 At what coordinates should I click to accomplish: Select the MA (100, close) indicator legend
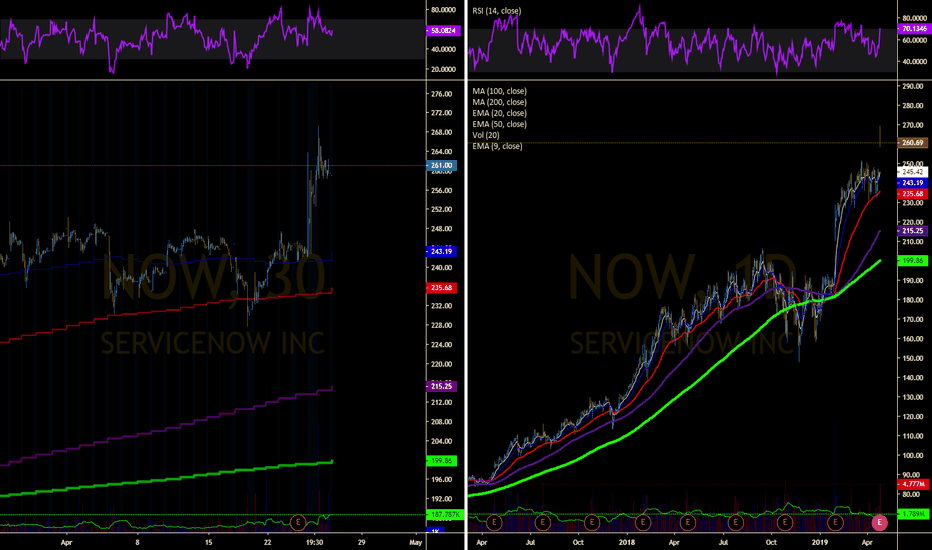click(499, 91)
